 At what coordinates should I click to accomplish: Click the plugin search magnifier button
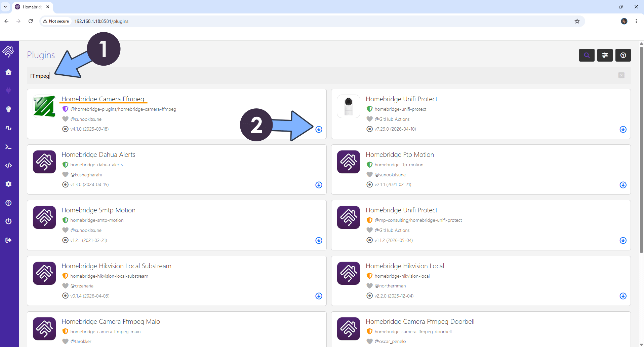coord(587,55)
